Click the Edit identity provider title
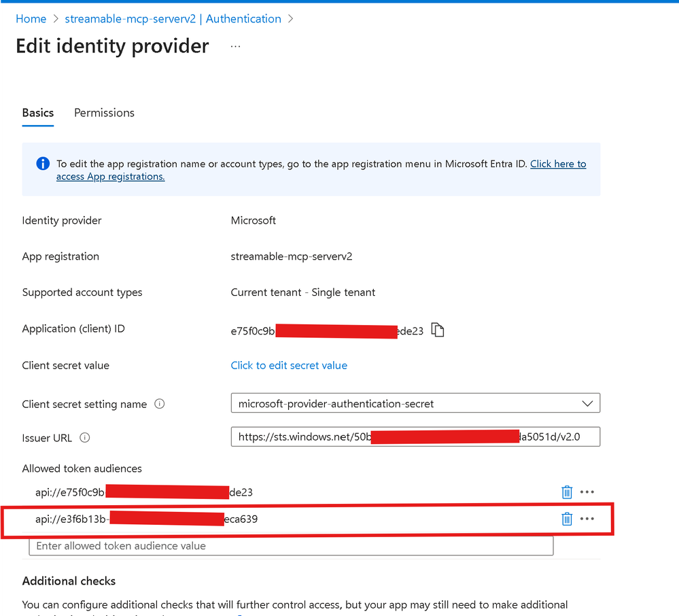 [112, 46]
